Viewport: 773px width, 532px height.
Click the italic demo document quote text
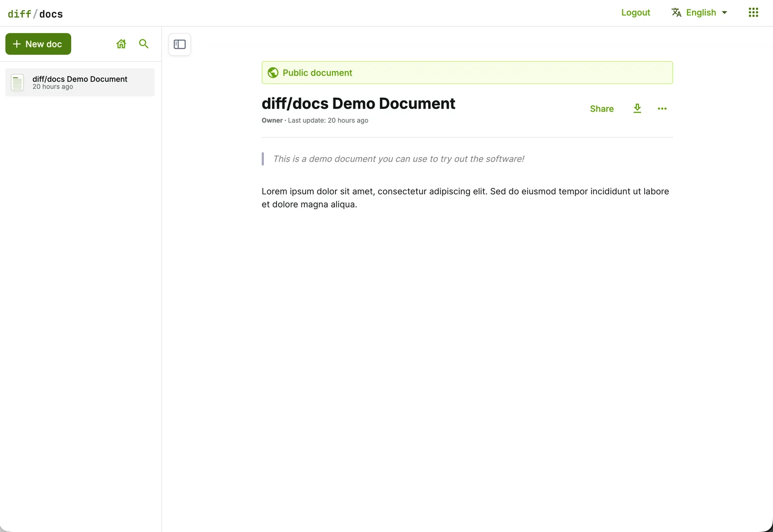pyautogui.click(x=398, y=159)
